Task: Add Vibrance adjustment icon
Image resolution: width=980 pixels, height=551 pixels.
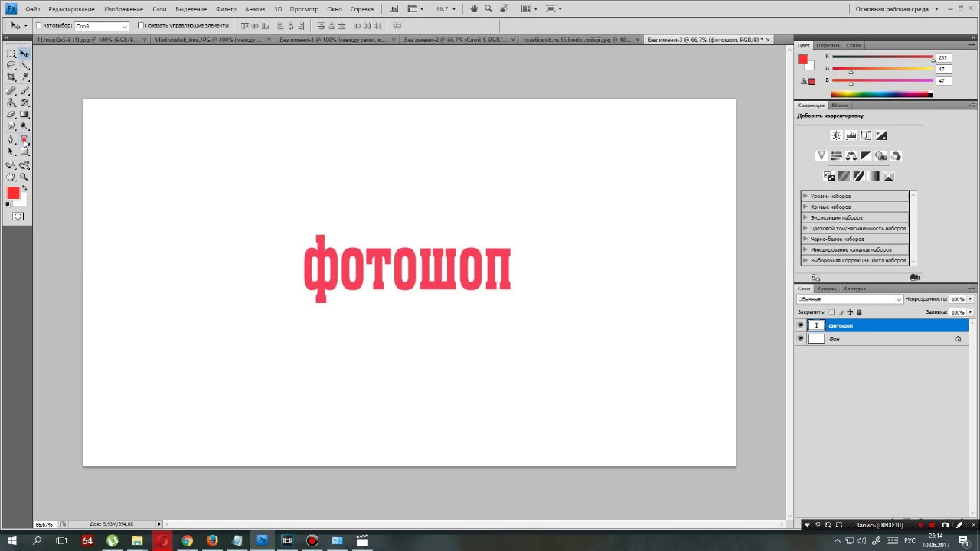Action: coord(822,155)
